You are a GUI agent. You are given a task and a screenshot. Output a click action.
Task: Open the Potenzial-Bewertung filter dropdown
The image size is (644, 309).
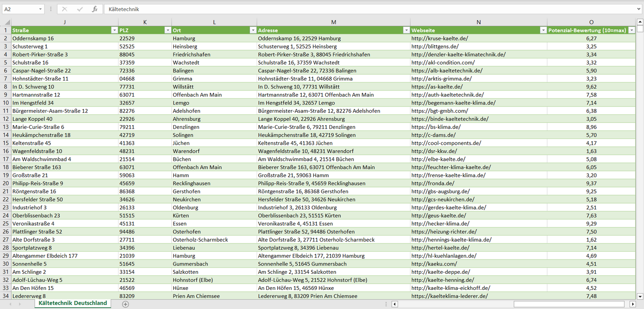pos(632,30)
